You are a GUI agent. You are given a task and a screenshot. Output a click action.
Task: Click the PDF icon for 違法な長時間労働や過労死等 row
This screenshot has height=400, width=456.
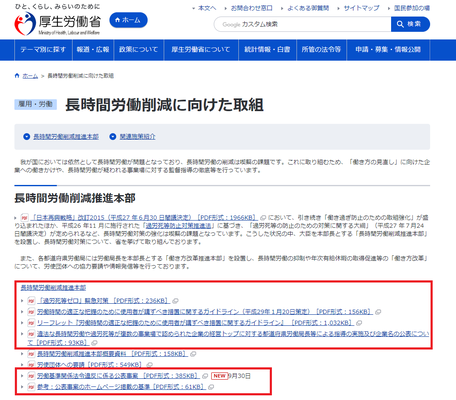(31, 334)
